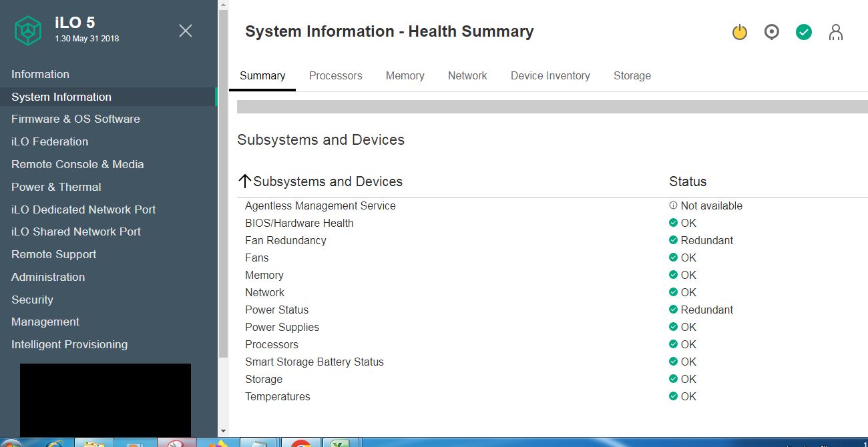Select Firmware & OS Software in sidebar

[x=75, y=119]
